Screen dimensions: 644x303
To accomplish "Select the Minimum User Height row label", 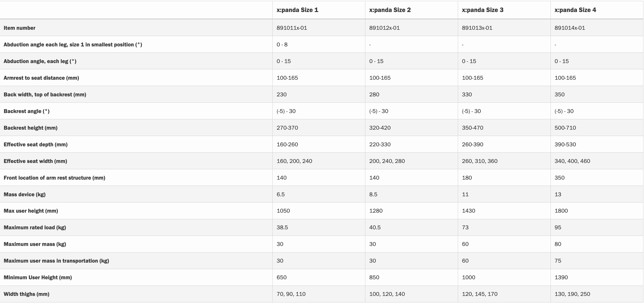I will click(x=38, y=277).
